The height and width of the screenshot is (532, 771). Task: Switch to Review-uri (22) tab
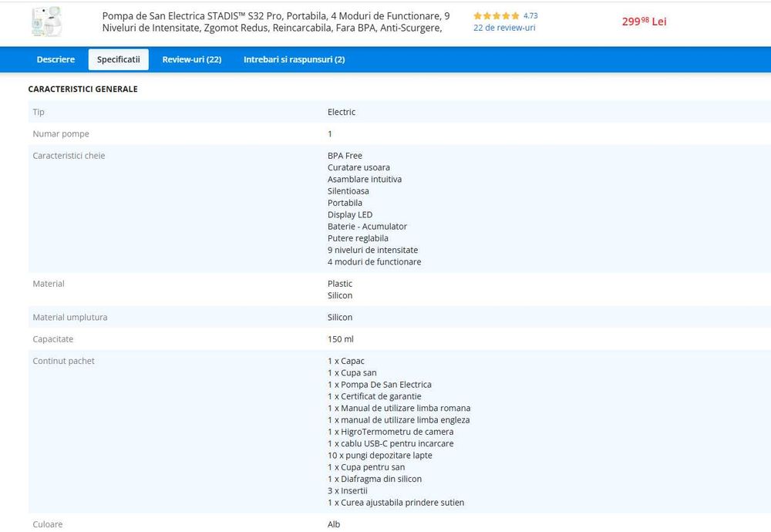click(x=192, y=59)
